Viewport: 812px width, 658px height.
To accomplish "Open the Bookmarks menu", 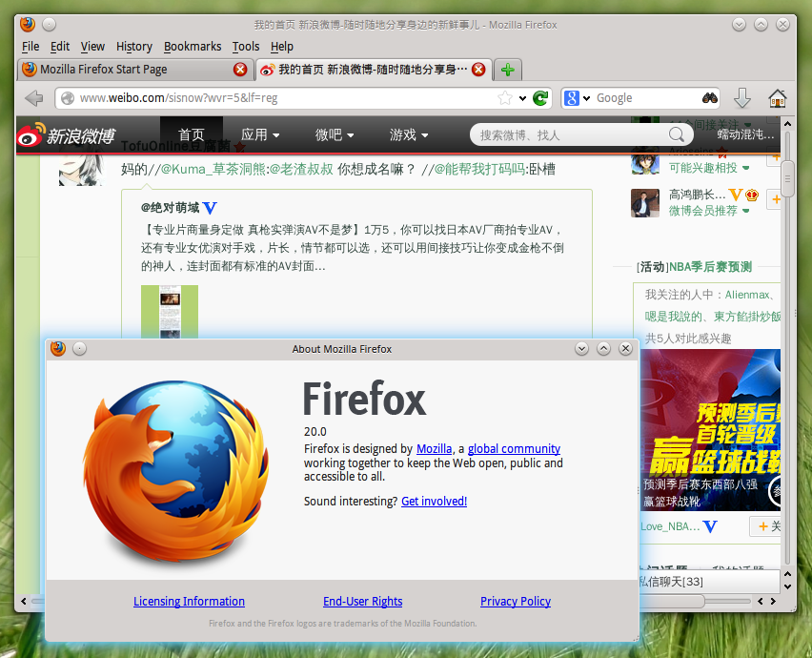I will coord(193,47).
